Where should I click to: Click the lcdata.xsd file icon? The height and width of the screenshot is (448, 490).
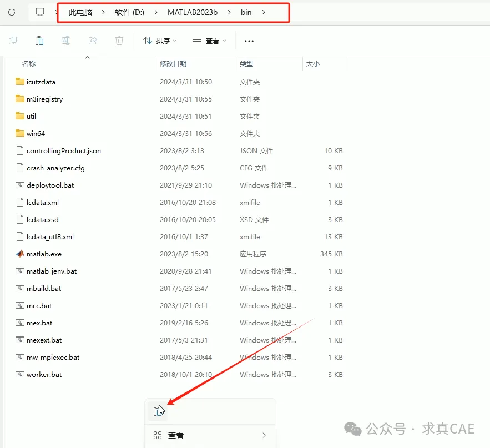tap(19, 219)
